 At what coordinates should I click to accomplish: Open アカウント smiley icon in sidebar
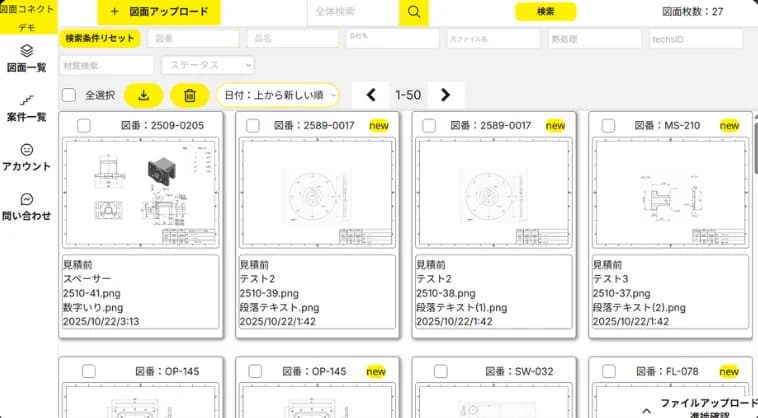point(27,150)
